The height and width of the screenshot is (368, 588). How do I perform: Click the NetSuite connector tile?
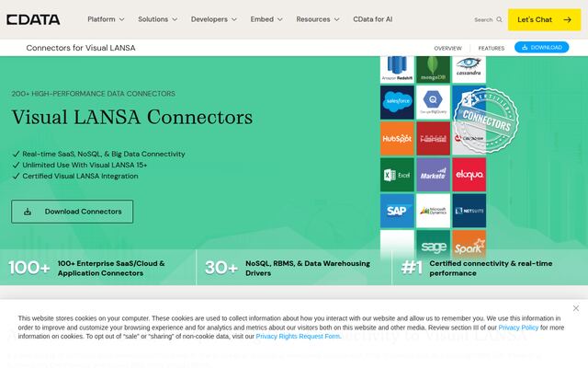pos(469,211)
